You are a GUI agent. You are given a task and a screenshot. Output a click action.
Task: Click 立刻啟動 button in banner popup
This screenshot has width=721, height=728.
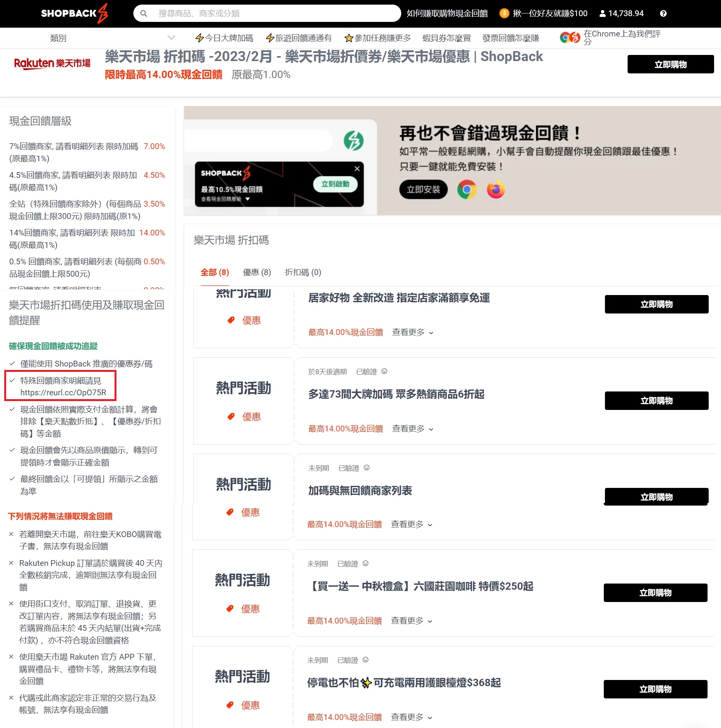tap(335, 184)
